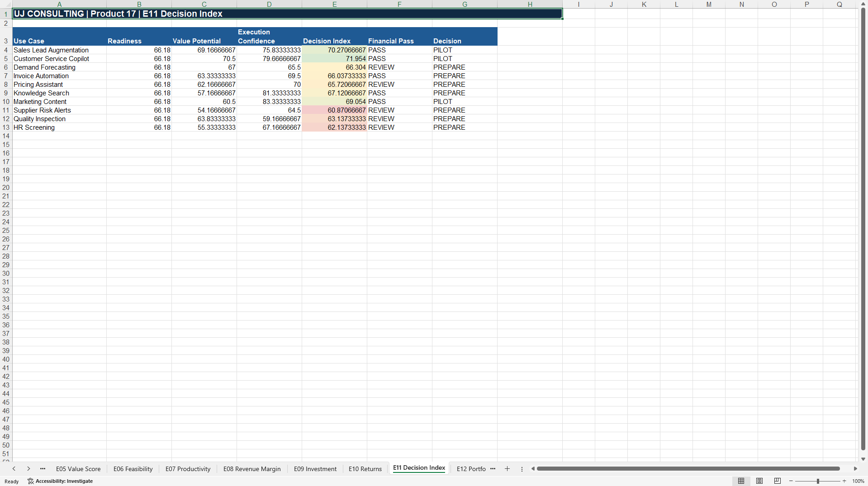This screenshot has height=486, width=868.
Task: Select Value Potential value 63.83333333
Action: [204, 119]
